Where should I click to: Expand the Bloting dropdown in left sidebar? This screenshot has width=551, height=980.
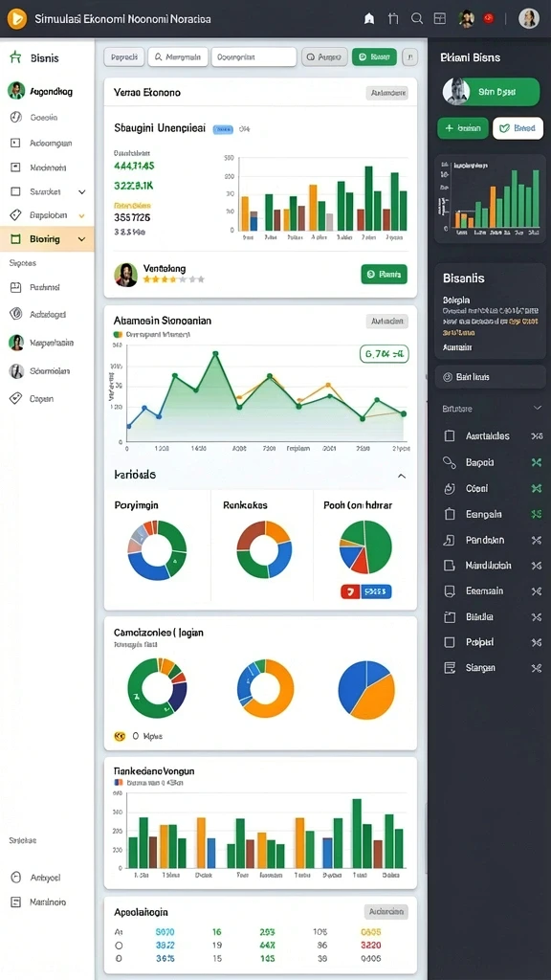point(82,238)
